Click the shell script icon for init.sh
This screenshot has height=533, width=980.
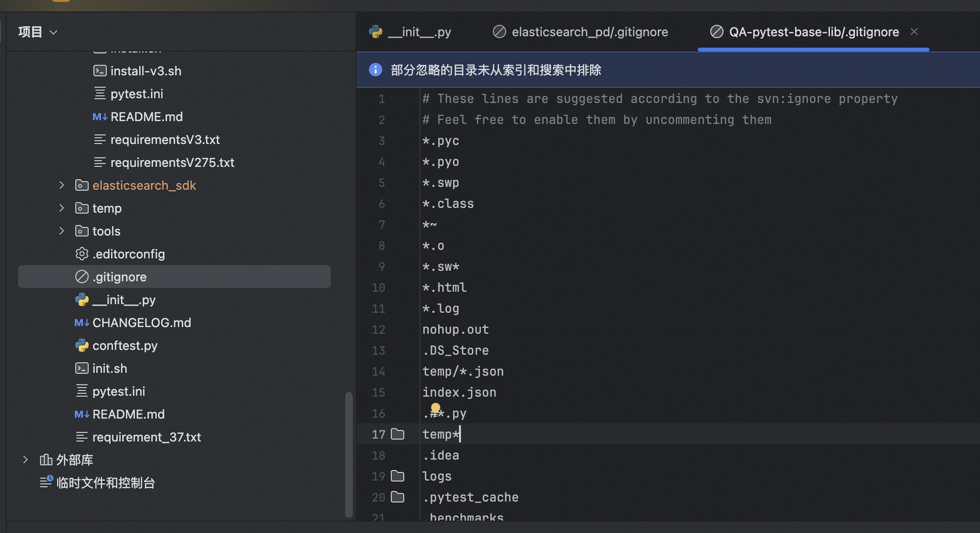82,369
